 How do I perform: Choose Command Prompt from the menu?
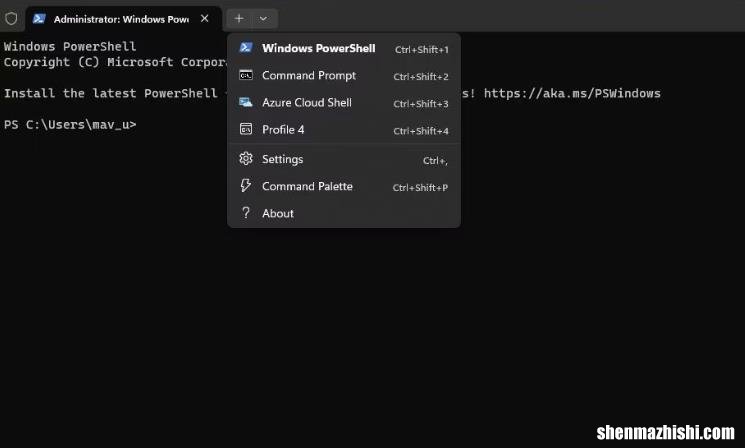point(344,76)
